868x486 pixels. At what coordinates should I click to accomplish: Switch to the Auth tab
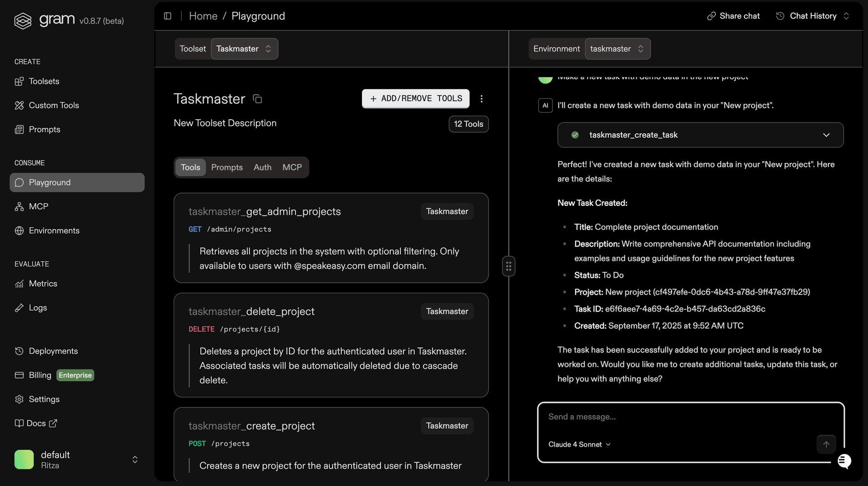[x=262, y=167]
